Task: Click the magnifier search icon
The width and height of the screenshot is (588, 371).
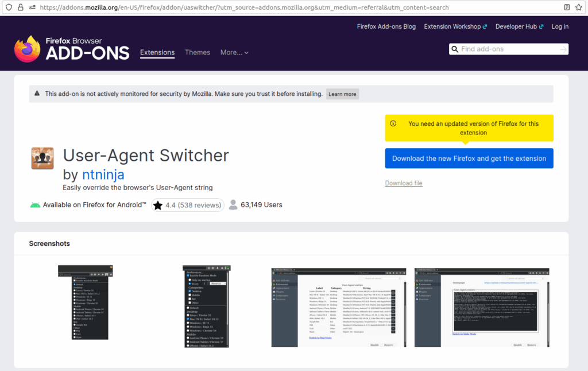Action: (455, 49)
